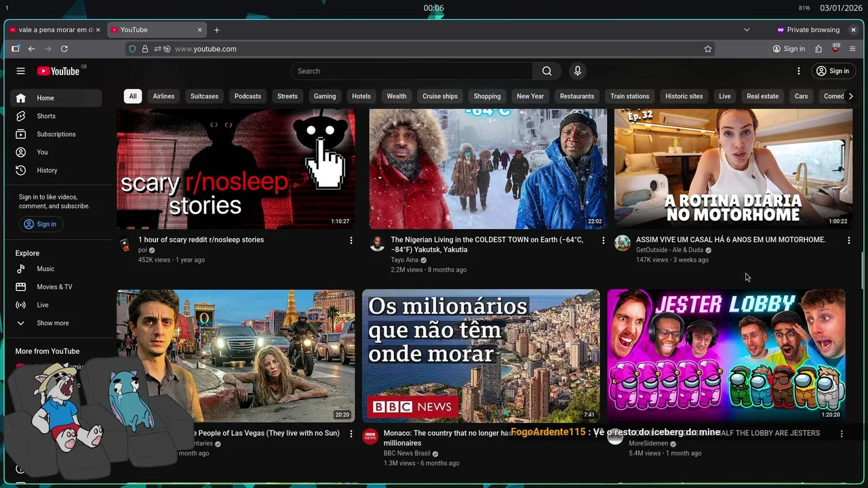
Task: Open options for r/nosleep stories video
Action: pos(351,241)
